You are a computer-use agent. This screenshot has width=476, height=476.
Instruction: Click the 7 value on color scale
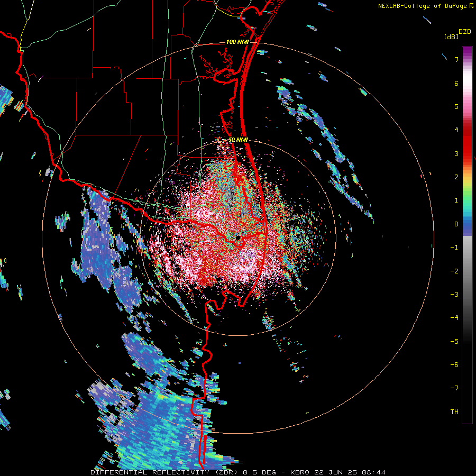point(456,59)
